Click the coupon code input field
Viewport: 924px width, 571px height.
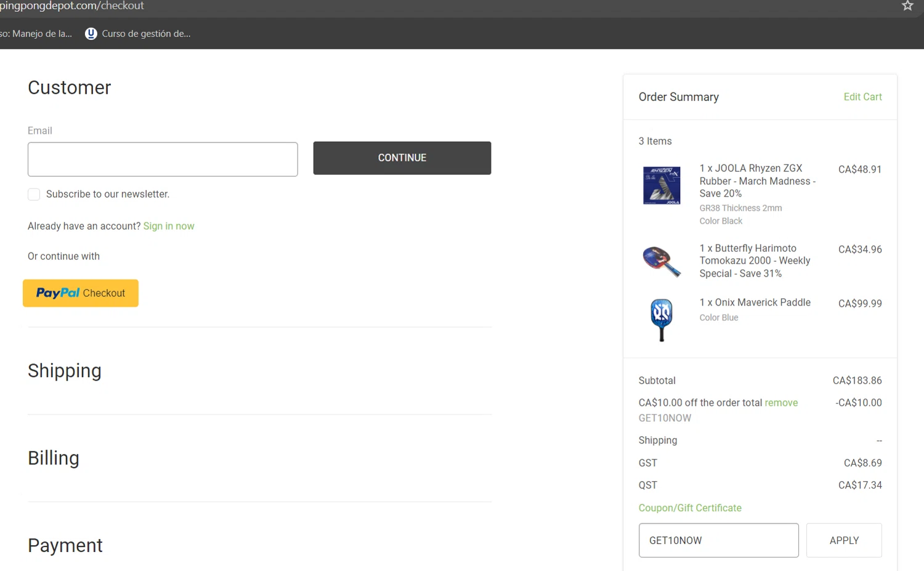tap(719, 540)
